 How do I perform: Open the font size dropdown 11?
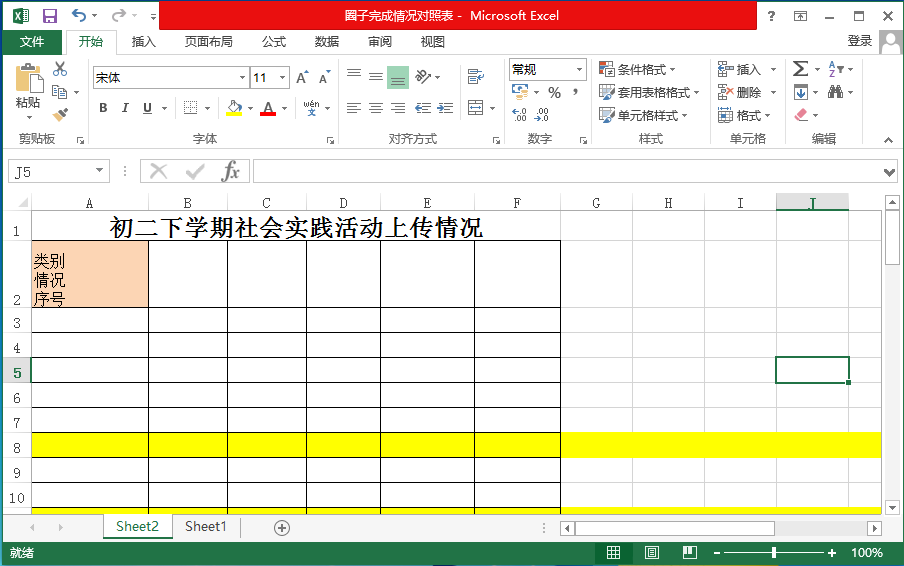(x=282, y=78)
